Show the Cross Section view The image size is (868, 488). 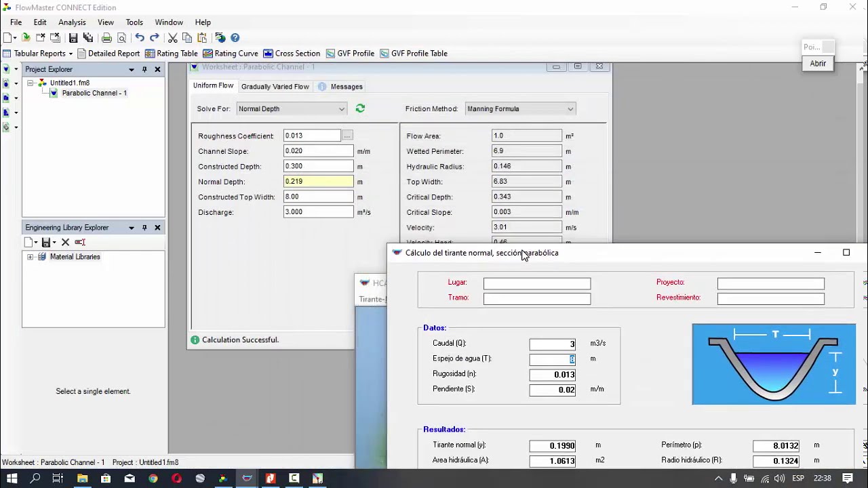[292, 54]
